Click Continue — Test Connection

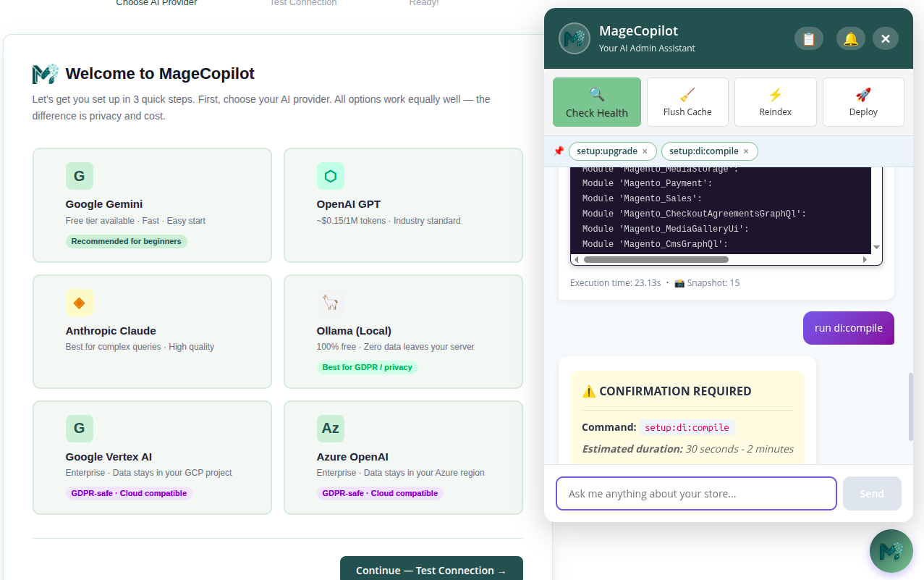coord(431,570)
